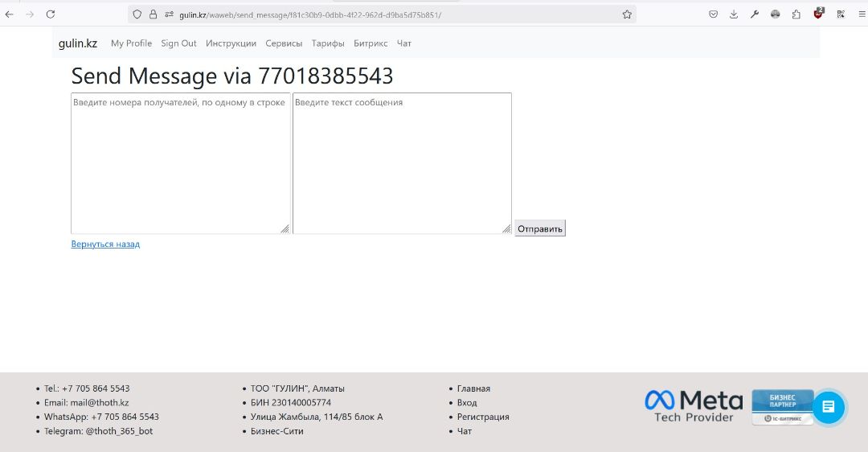
Task: Bookmark this page with the star icon
Action: 627,14
